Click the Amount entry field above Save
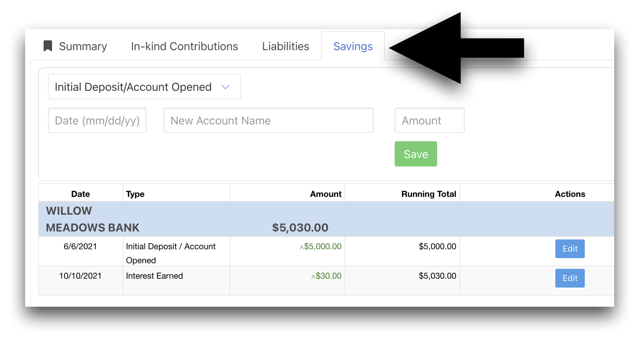 [x=429, y=120]
